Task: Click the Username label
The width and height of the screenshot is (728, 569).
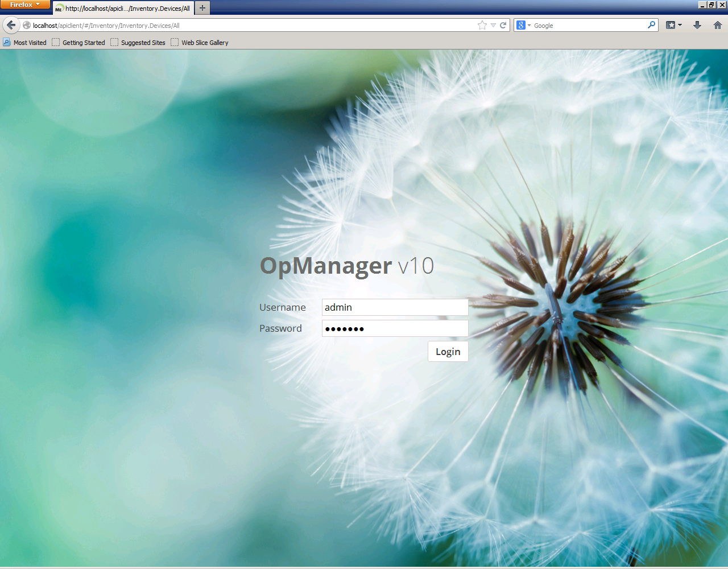Action: (x=283, y=307)
